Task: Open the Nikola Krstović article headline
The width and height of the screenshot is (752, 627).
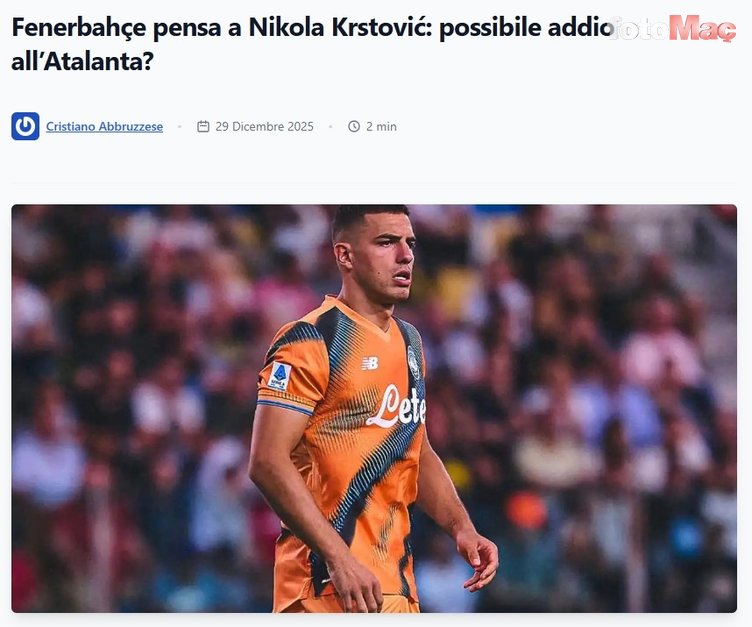Action: click(x=313, y=44)
